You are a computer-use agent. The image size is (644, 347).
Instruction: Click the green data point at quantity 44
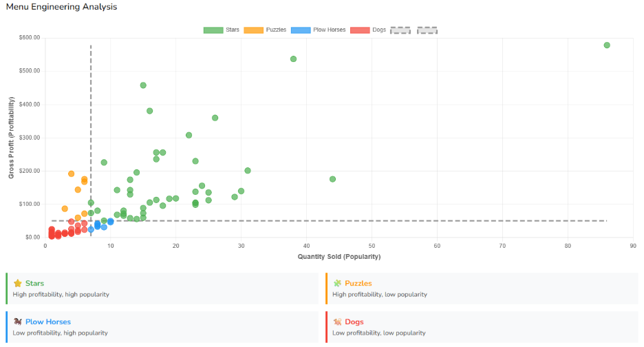[332, 179]
